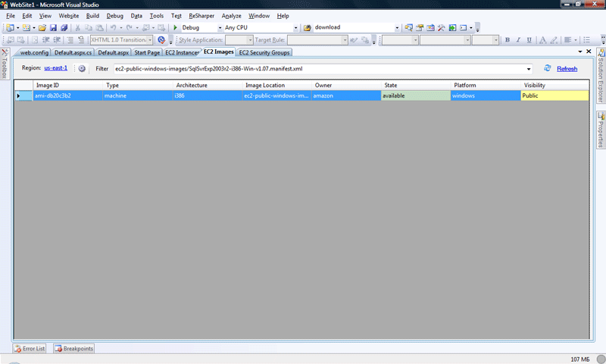Apply Bold formatting icon
606x364 pixels.
pyautogui.click(x=508, y=40)
